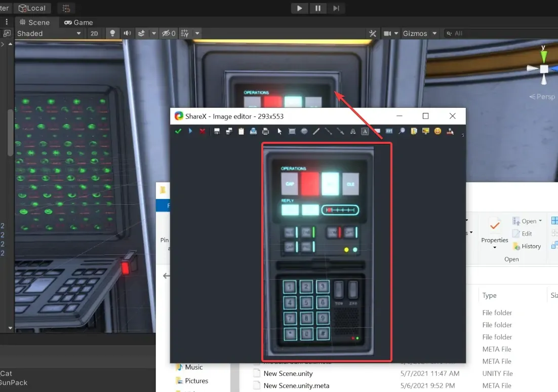
Task: Toggle 2D scene view mode
Action: tap(94, 33)
